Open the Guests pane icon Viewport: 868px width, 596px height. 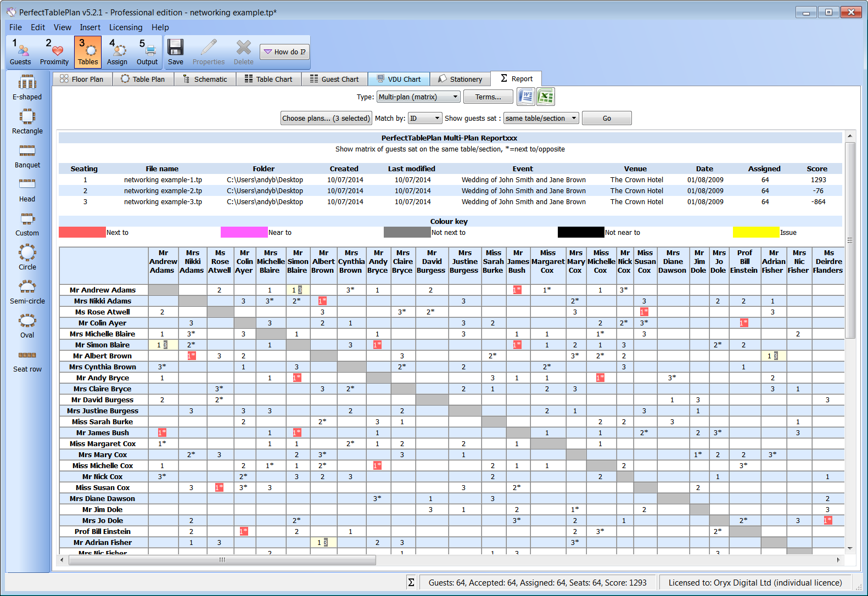click(20, 52)
